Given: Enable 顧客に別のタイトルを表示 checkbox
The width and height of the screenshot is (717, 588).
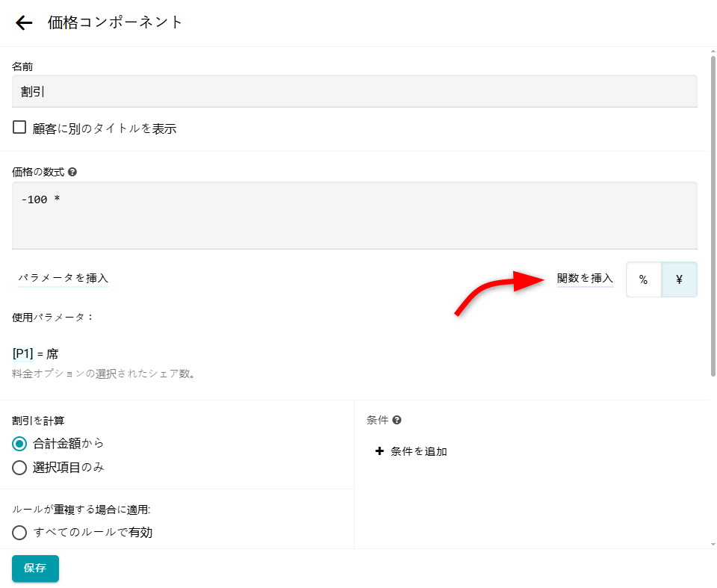Looking at the screenshot, I should click(x=19, y=127).
